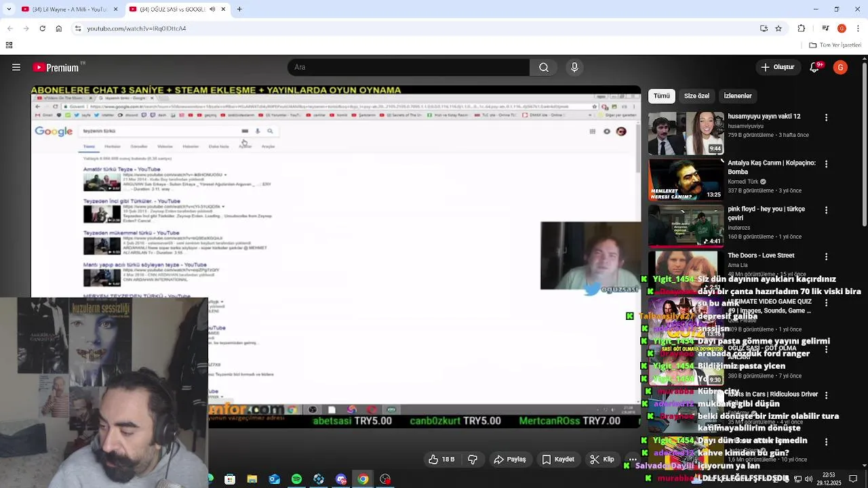Open Chrome three-dot menu
The image size is (868, 488).
tap(858, 28)
